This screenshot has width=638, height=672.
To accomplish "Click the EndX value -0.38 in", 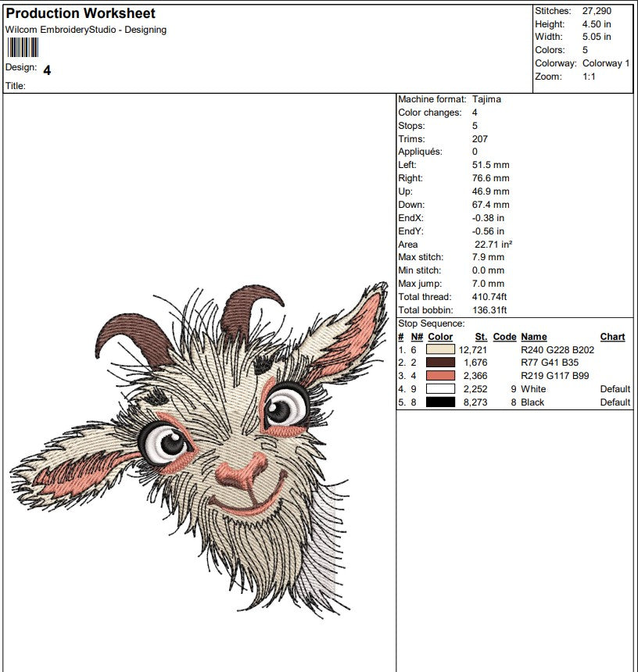I will coord(489,218).
